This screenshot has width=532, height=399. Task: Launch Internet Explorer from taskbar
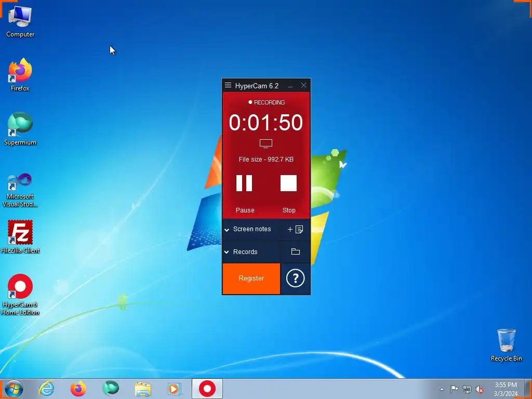pos(46,389)
